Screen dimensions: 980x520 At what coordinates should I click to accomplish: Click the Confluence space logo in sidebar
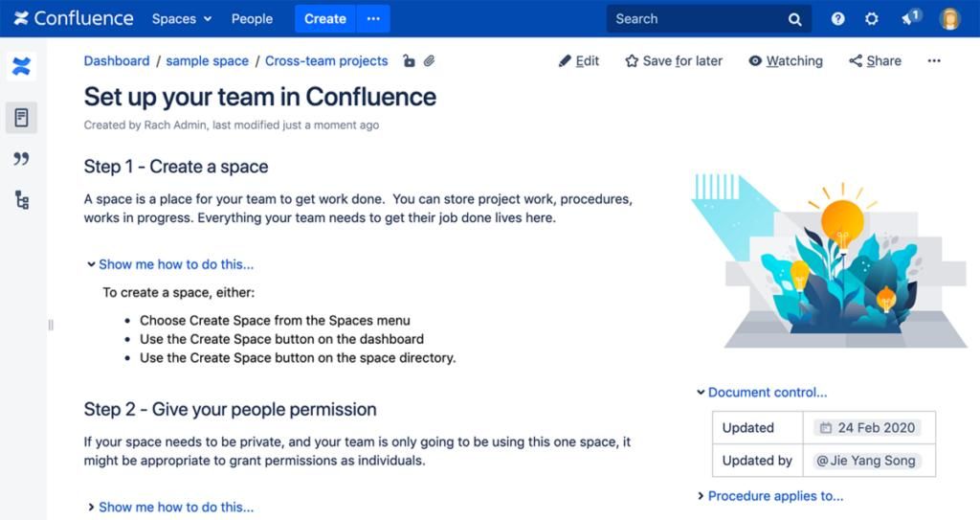click(x=21, y=67)
